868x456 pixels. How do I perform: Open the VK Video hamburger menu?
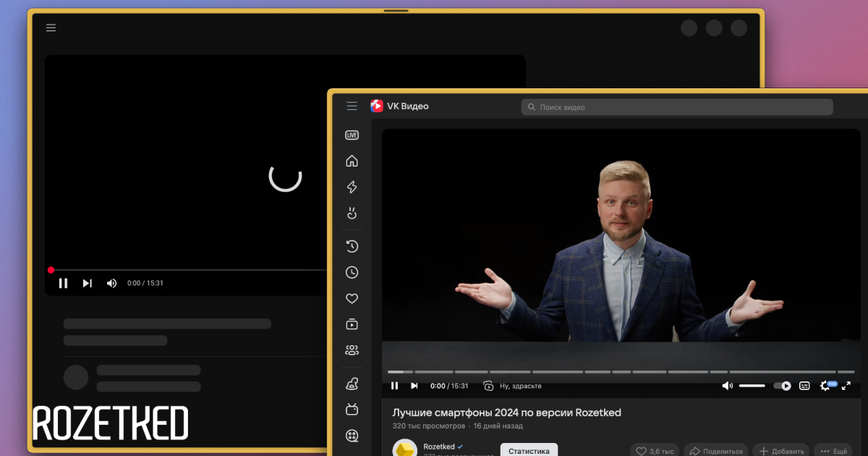pos(352,106)
